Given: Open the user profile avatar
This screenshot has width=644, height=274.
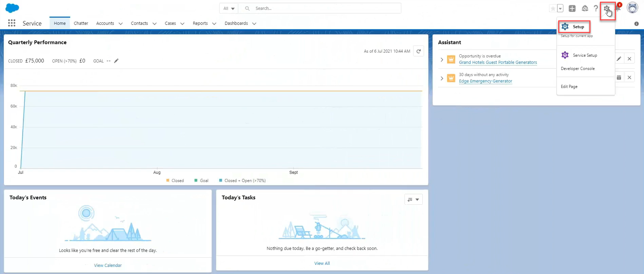Looking at the screenshot, I should [x=632, y=7].
